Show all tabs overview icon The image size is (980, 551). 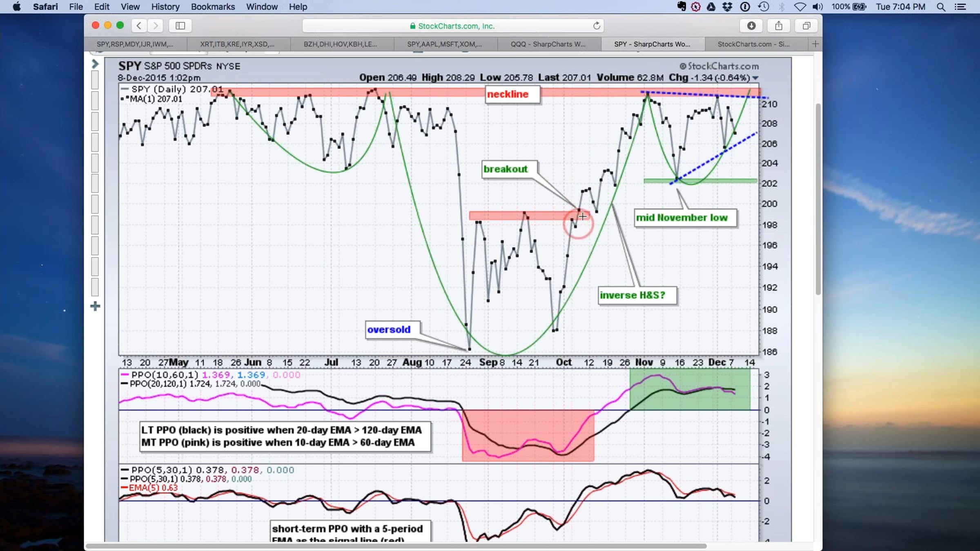[x=806, y=26]
